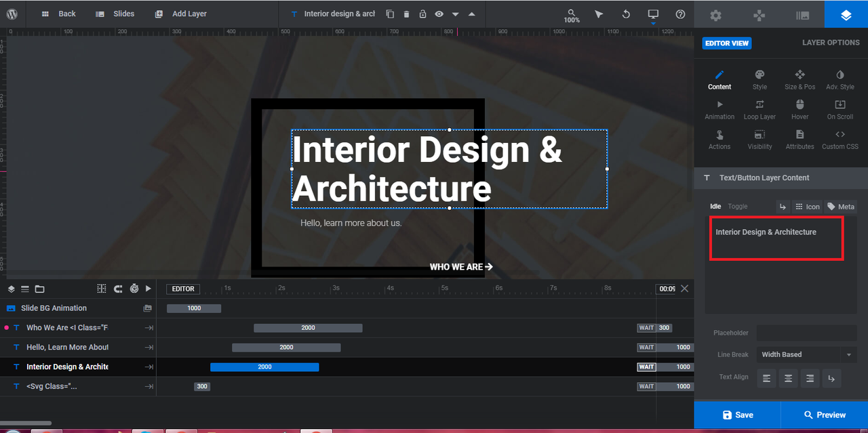Open the Add Layer menu
This screenshot has width=868, height=433.
coord(181,14)
